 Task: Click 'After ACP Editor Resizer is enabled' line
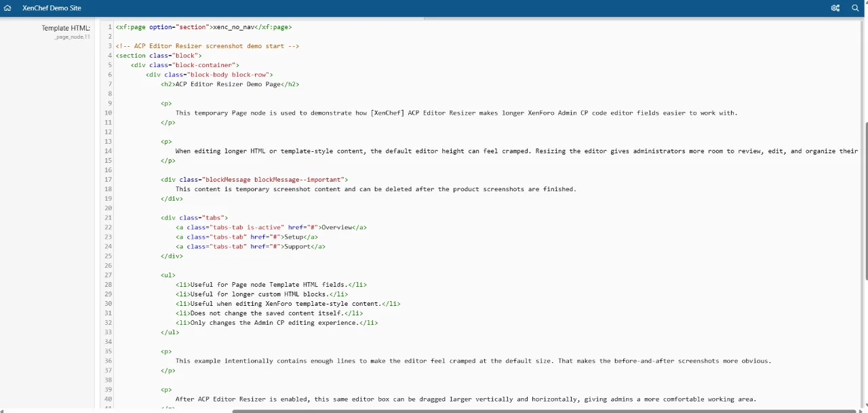click(x=466, y=399)
